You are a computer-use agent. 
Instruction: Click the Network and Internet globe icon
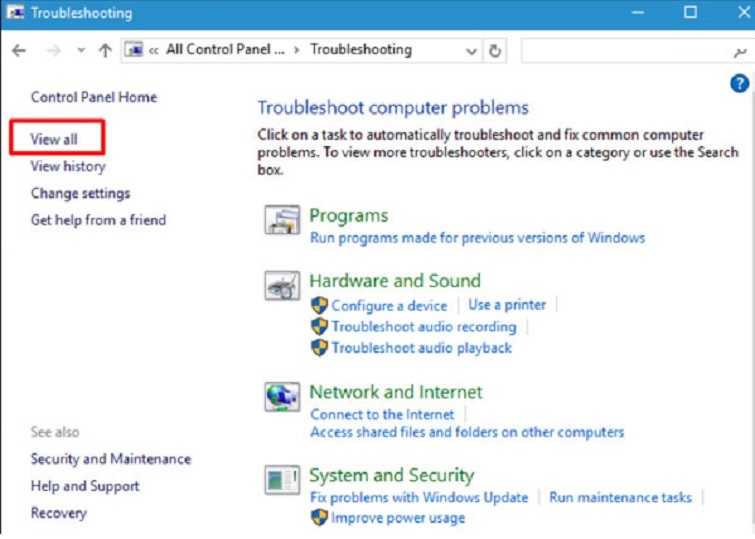coord(282,396)
